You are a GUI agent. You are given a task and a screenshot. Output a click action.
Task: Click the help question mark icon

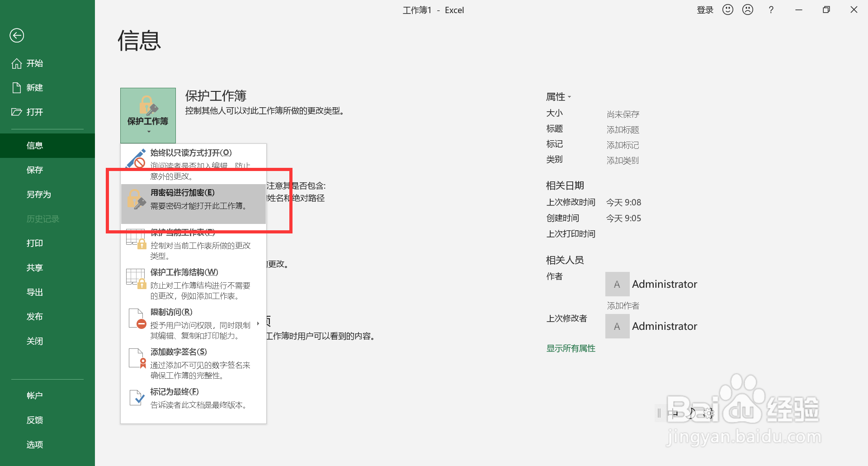[771, 10]
